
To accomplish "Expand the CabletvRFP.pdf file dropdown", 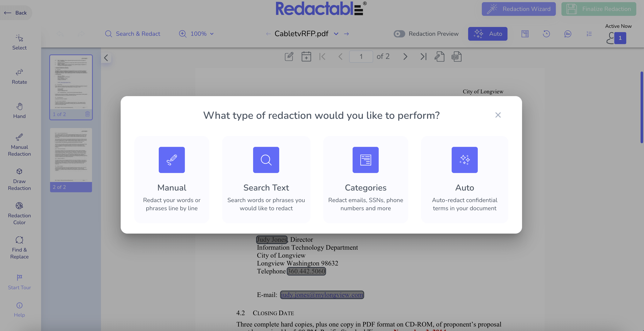I will pyautogui.click(x=336, y=34).
